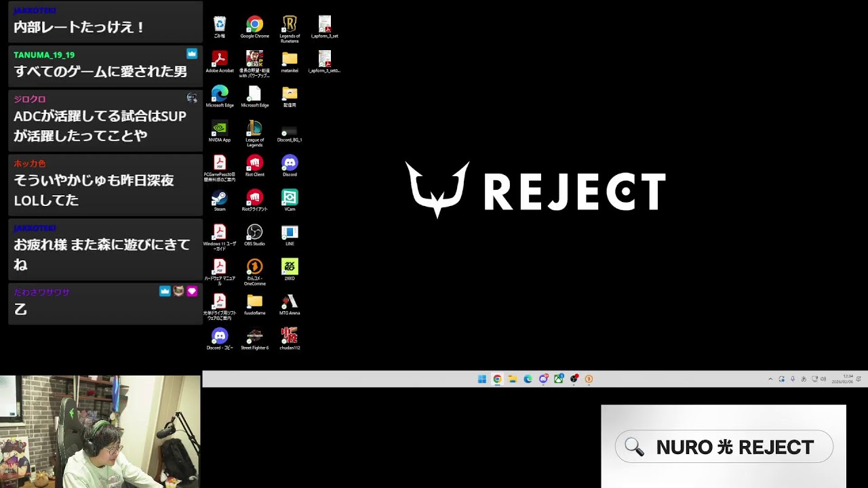The image size is (868, 488).
Task: Select the i_apform_3_set0 PDF file
Action: pyautogui.click(x=325, y=62)
